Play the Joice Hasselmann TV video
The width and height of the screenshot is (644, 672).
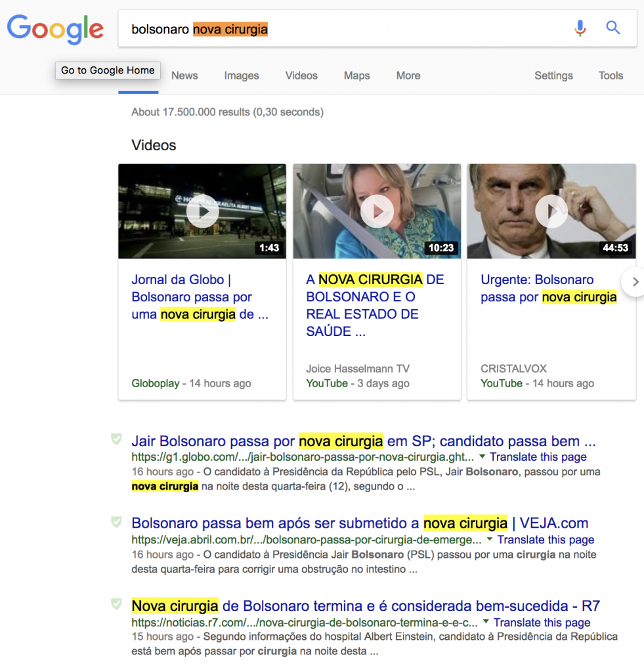point(377,211)
